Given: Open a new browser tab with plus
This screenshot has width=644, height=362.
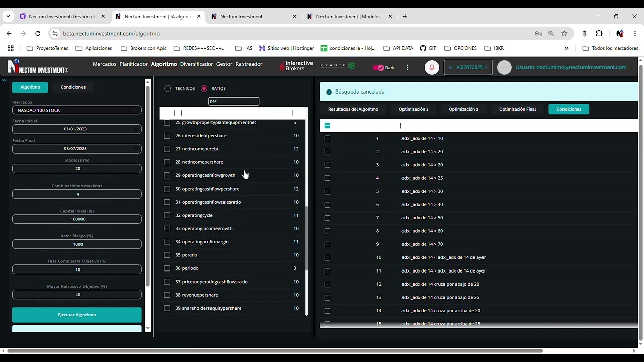Looking at the screenshot, I should [x=405, y=16].
